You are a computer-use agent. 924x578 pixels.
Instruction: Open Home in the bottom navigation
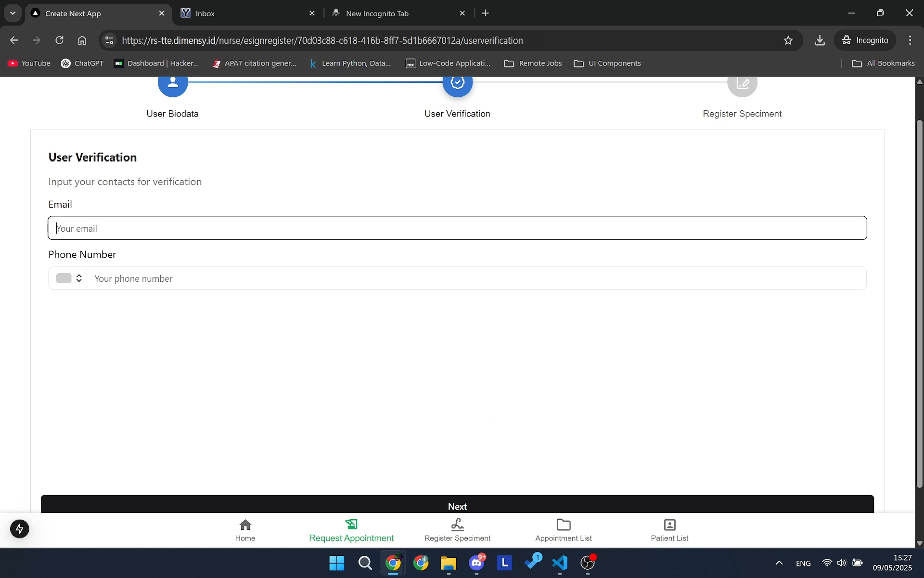[244, 530]
